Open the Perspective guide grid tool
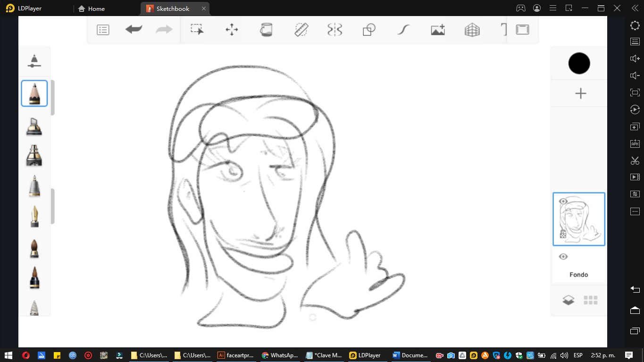 472,30
